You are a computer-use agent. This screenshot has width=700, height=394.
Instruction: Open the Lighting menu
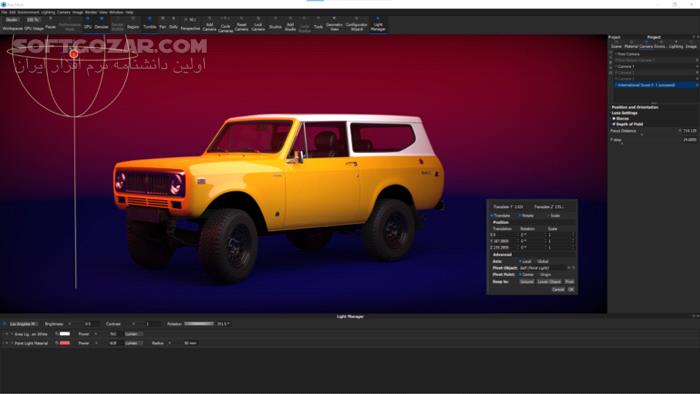pyautogui.click(x=48, y=12)
